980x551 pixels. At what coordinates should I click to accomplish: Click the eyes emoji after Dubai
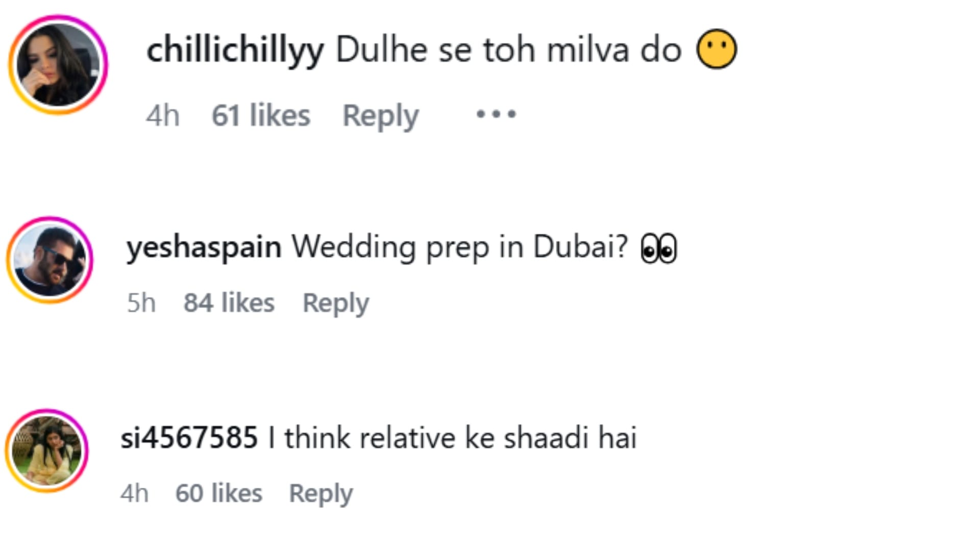click(659, 248)
